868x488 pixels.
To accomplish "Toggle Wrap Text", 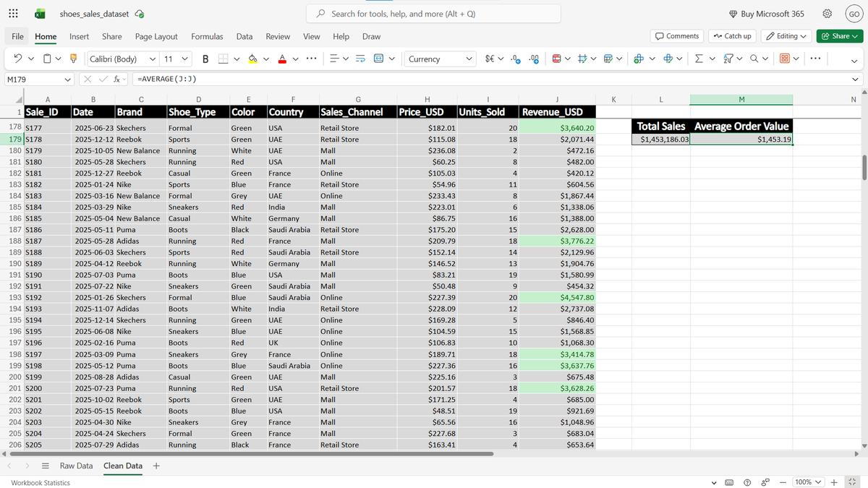I will click(x=361, y=59).
